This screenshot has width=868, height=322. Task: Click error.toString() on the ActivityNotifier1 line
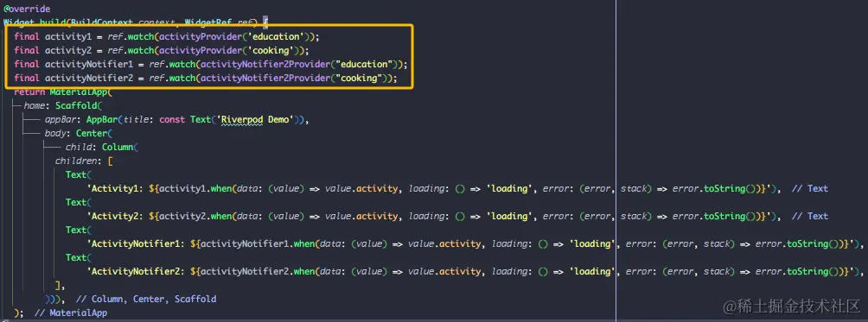click(800, 243)
